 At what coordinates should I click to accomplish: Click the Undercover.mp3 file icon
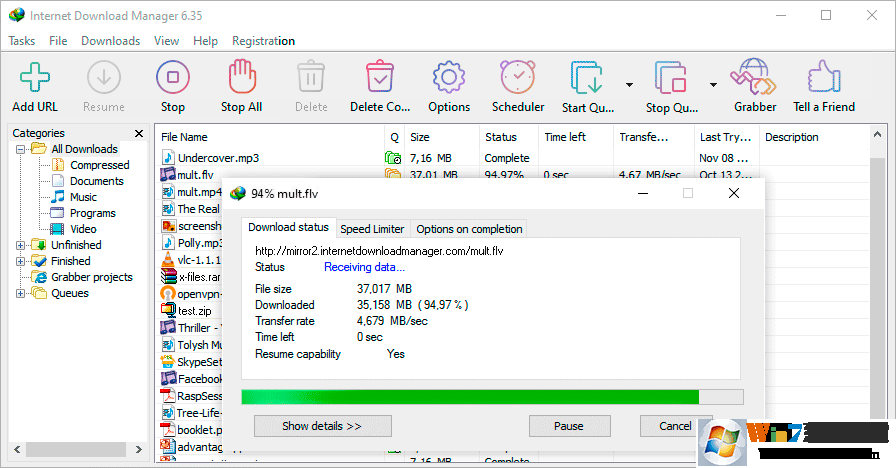[x=168, y=158]
